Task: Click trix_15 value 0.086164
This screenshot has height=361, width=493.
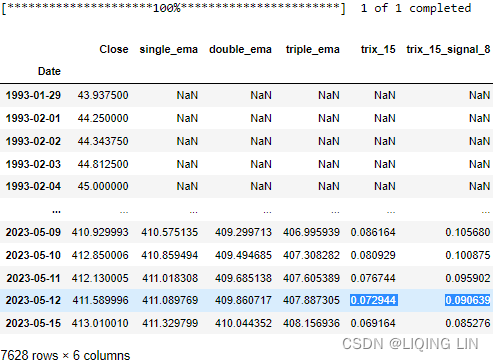Action: (x=373, y=232)
